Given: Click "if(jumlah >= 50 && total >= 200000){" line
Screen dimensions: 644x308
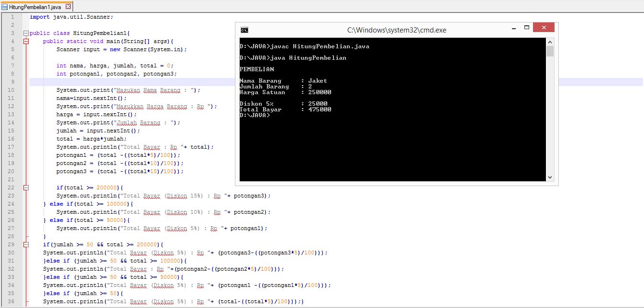Looking at the screenshot, I should point(103,245).
